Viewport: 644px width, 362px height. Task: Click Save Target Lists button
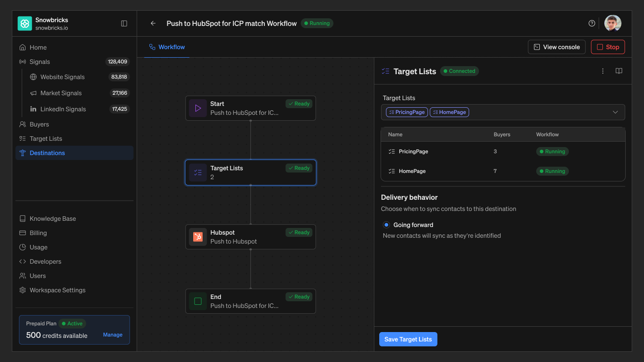pos(408,339)
